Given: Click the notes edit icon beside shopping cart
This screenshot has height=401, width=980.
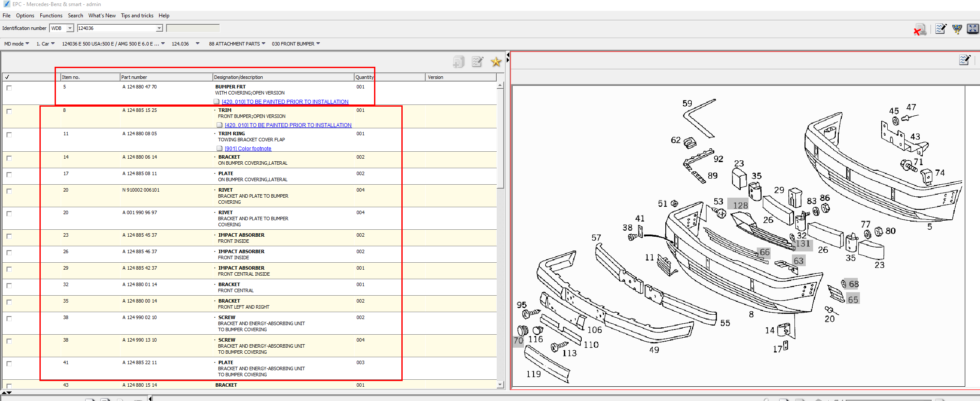Looking at the screenshot, I should (x=941, y=29).
